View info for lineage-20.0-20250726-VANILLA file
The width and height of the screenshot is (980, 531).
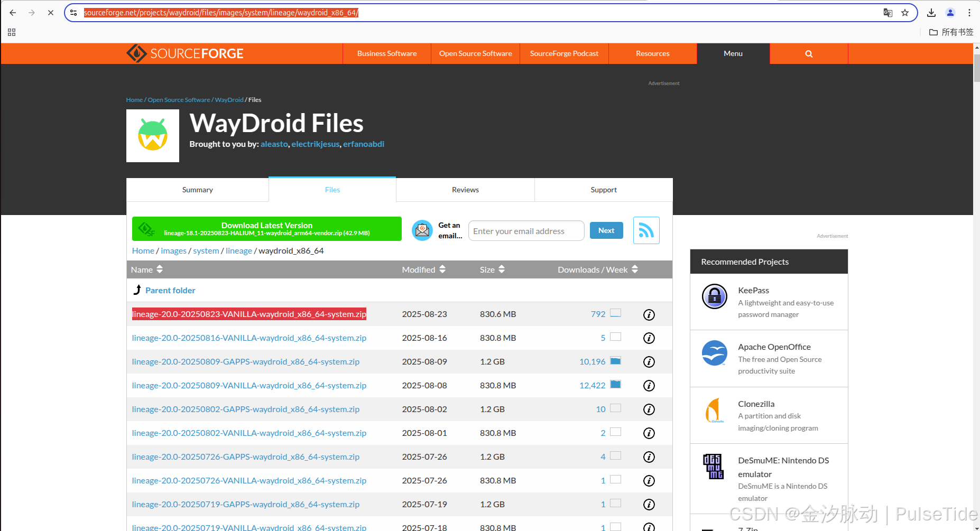[x=649, y=481]
